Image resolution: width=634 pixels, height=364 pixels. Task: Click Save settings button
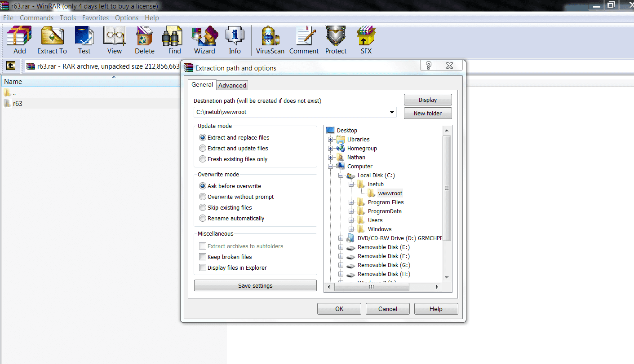coord(255,285)
